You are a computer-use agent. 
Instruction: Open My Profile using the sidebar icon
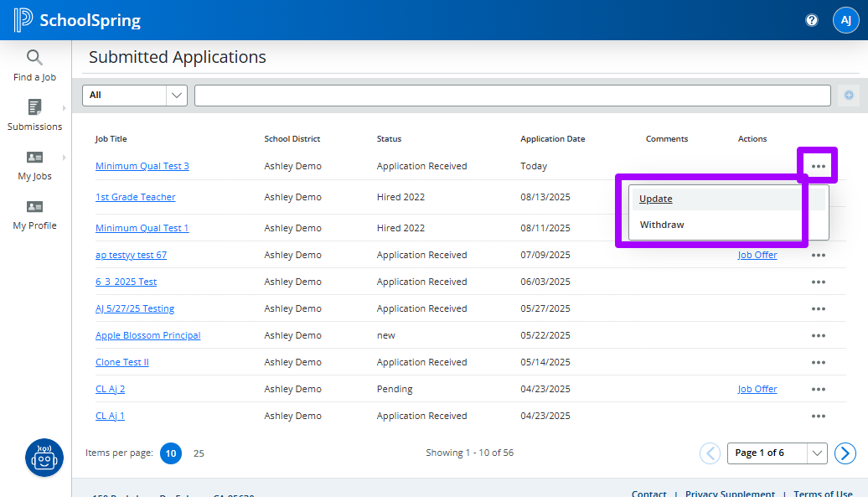pyautogui.click(x=34, y=205)
